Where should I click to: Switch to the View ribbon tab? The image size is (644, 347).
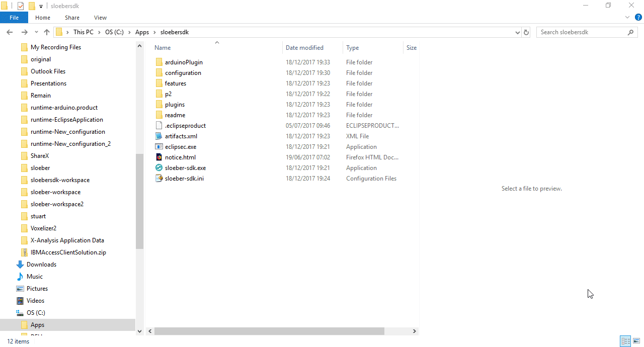(x=100, y=18)
